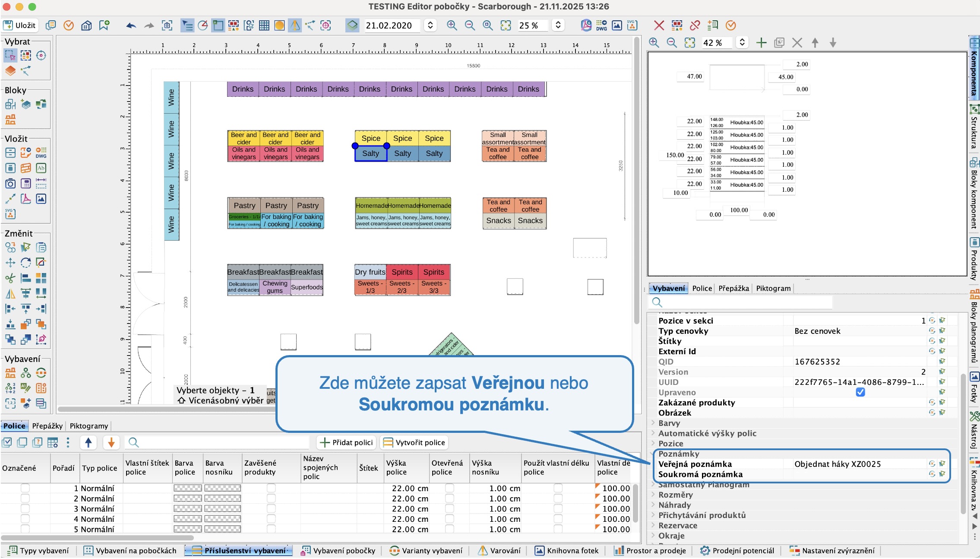Click the Uložit save button
This screenshot has width=980, height=559.
point(20,25)
